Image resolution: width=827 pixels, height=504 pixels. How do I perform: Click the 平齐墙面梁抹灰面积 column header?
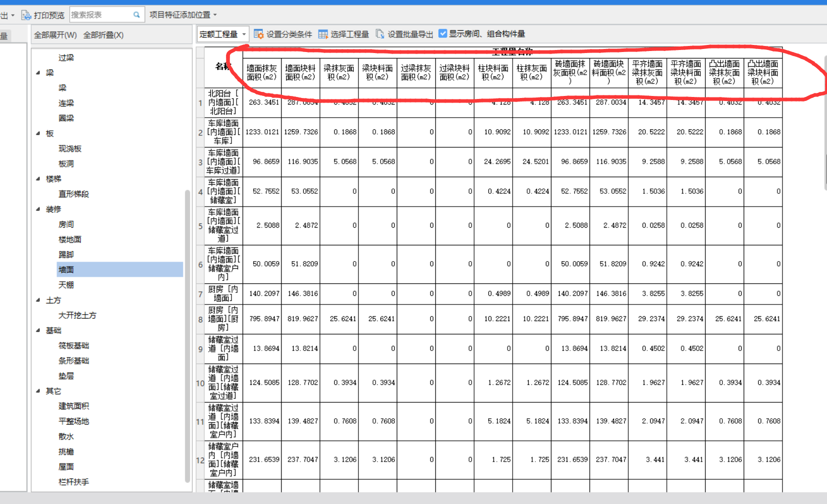[648, 73]
